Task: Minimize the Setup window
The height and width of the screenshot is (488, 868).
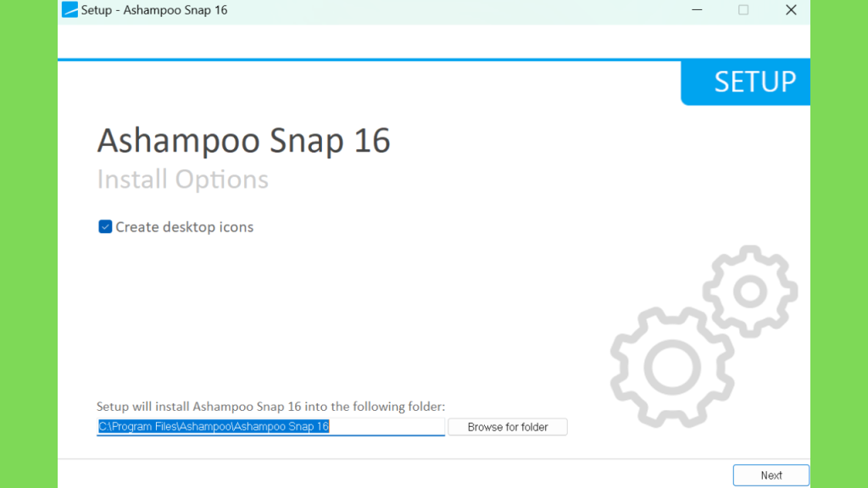Action: point(697,10)
